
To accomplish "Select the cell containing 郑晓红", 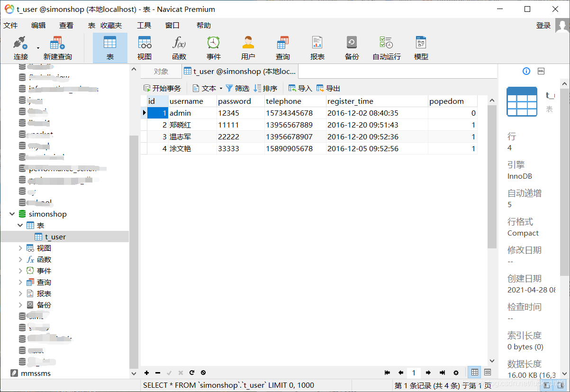I will [x=192, y=125].
